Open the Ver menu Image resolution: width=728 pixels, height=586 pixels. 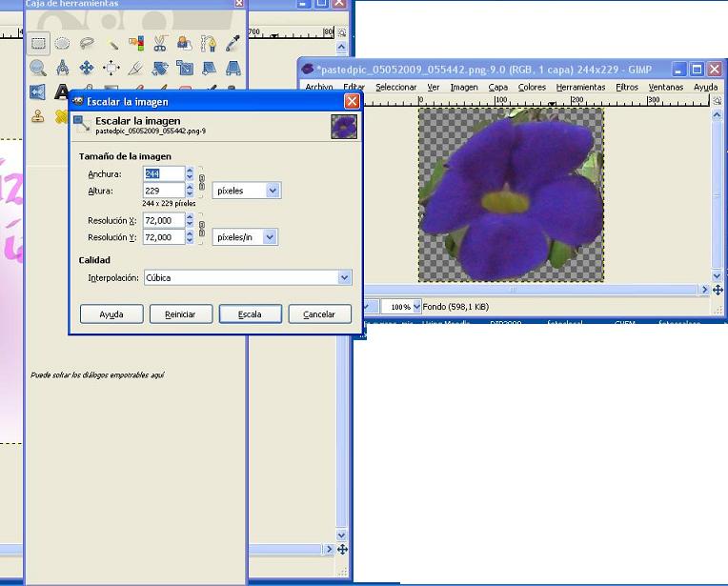point(434,87)
